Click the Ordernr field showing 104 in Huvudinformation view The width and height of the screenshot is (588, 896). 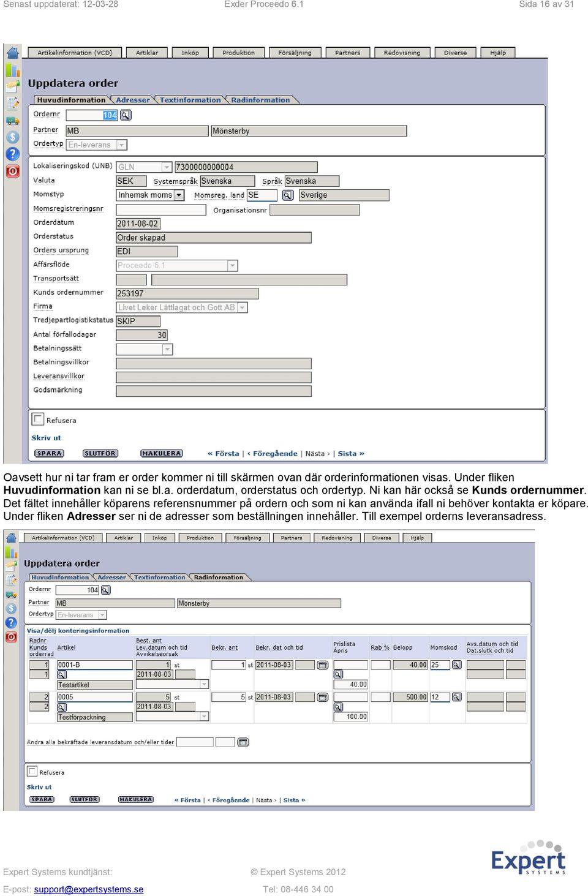(91, 115)
